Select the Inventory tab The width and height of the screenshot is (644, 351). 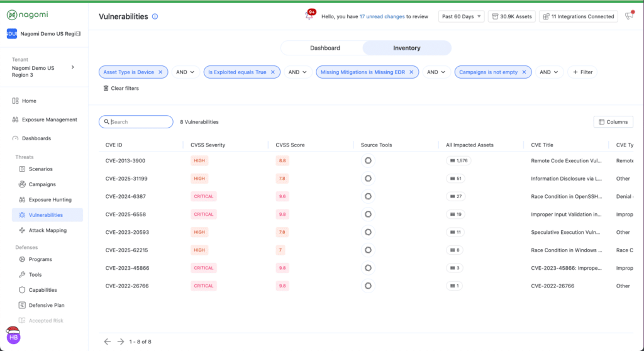407,48
